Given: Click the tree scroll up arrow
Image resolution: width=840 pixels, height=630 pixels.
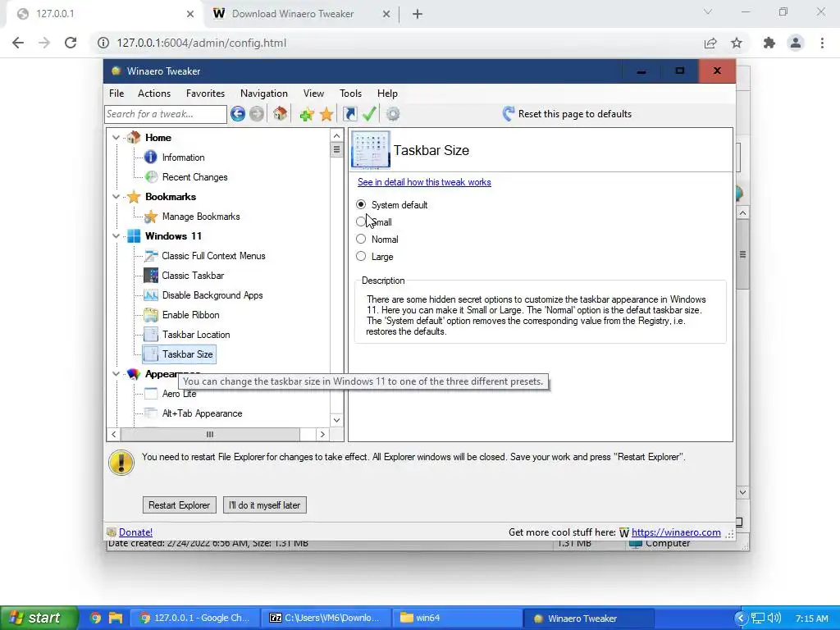Looking at the screenshot, I should click(x=336, y=135).
